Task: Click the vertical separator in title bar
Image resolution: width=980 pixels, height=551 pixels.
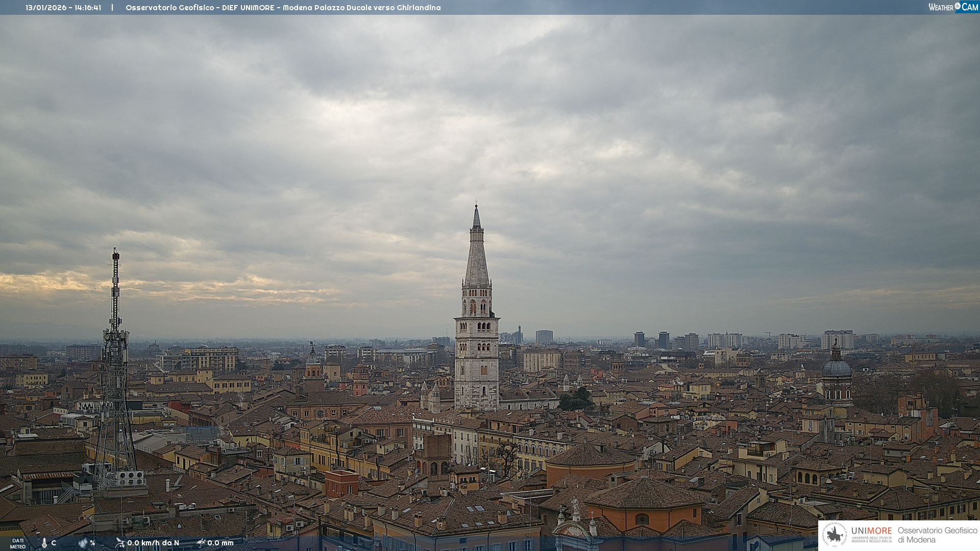Action: 112,8
